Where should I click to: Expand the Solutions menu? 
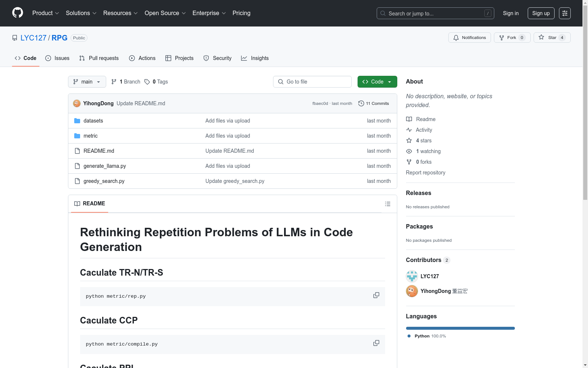(81, 13)
